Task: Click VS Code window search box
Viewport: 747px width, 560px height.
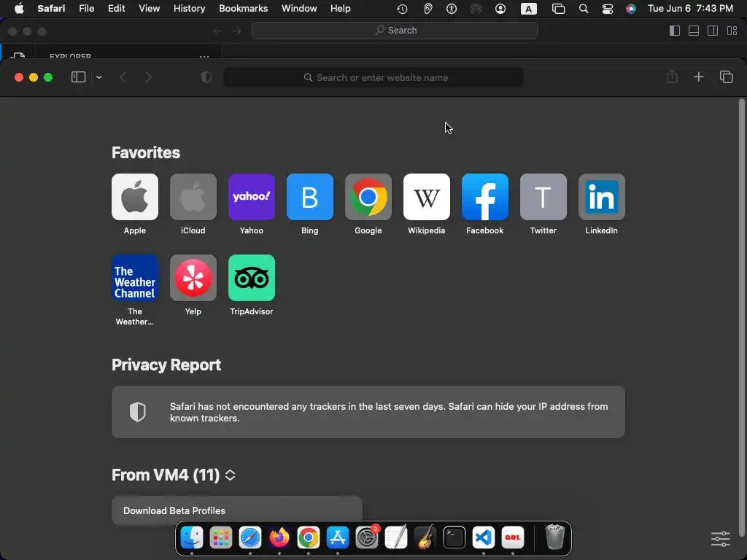Action: [395, 31]
